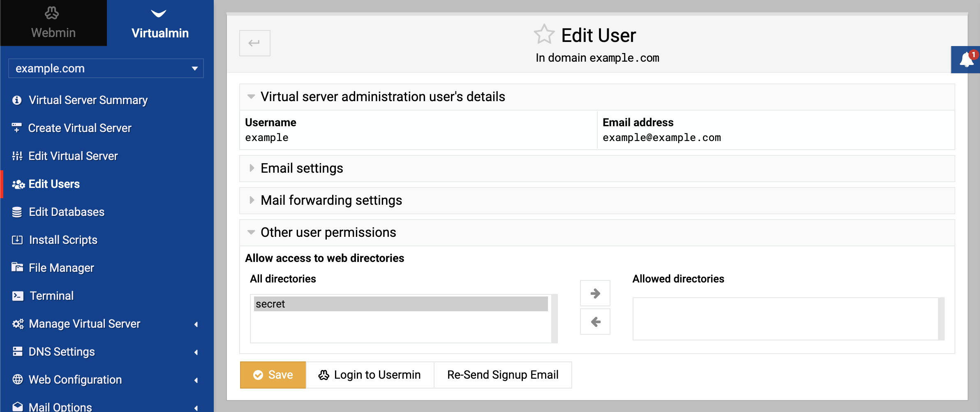
Task: Expand the Email settings section
Action: [597, 168]
